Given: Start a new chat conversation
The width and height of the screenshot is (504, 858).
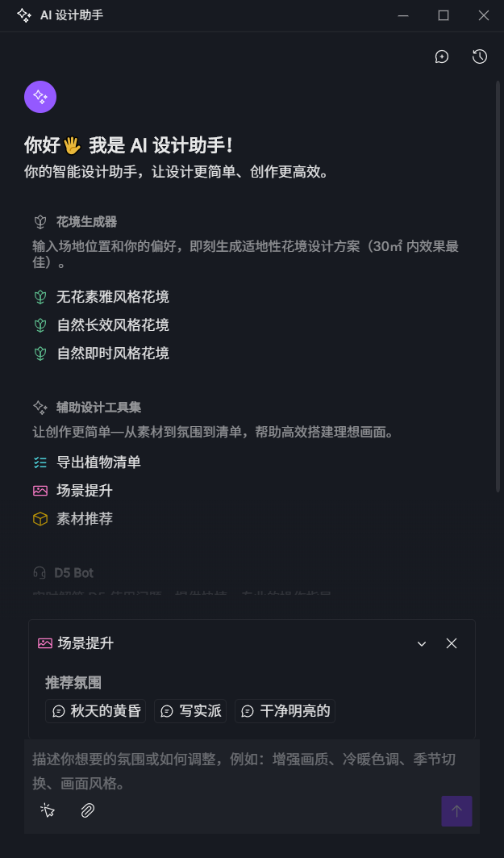Looking at the screenshot, I should tap(442, 57).
